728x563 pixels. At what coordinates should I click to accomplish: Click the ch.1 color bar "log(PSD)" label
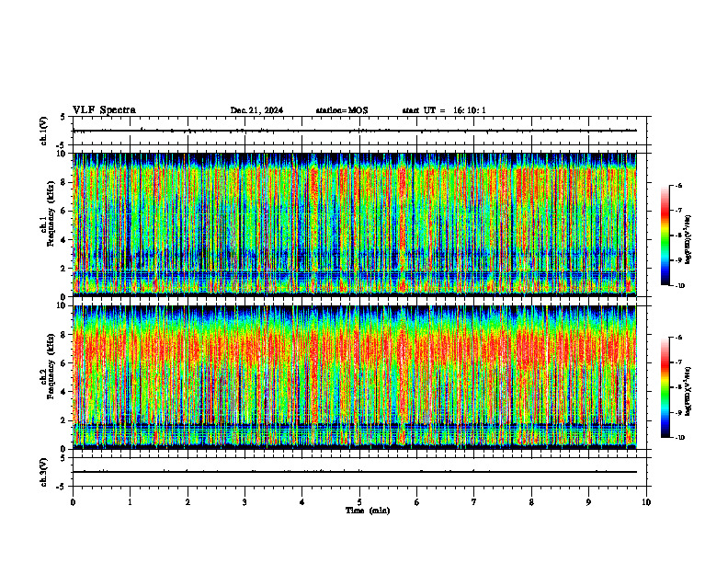[x=688, y=240]
